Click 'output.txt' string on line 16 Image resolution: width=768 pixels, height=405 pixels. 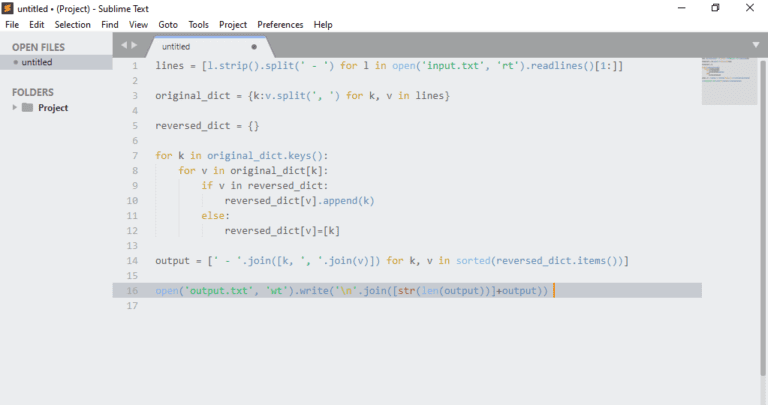coord(219,291)
